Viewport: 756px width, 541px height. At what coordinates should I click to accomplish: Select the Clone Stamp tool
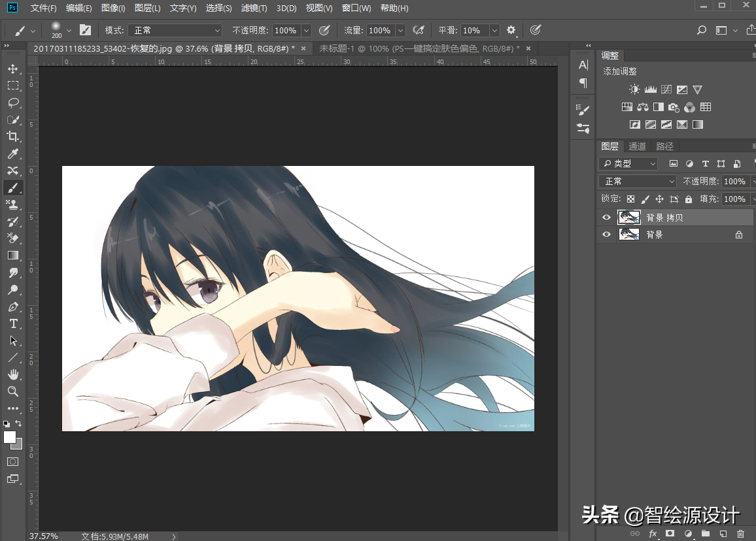[13, 205]
